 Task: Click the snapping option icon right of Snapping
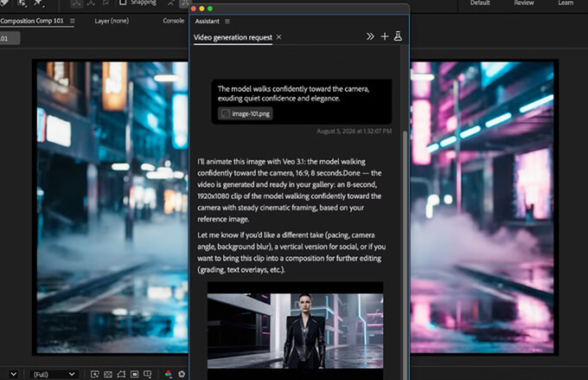click(x=170, y=3)
